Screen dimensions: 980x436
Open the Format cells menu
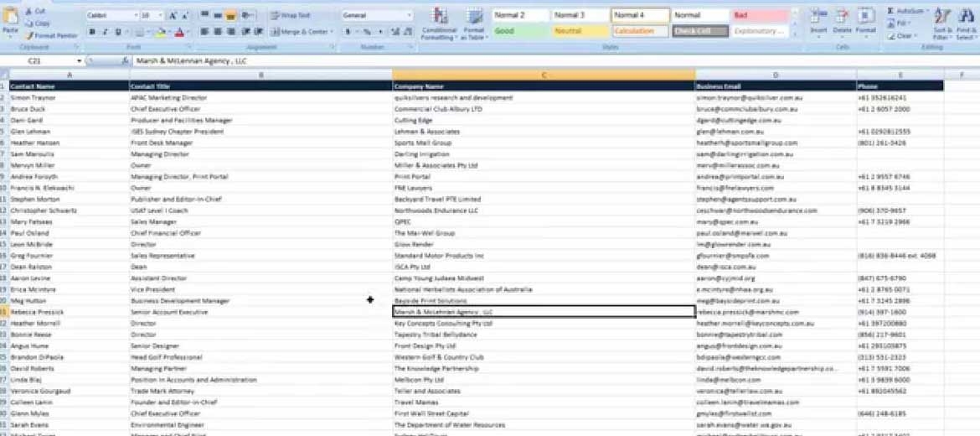[865, 23]
